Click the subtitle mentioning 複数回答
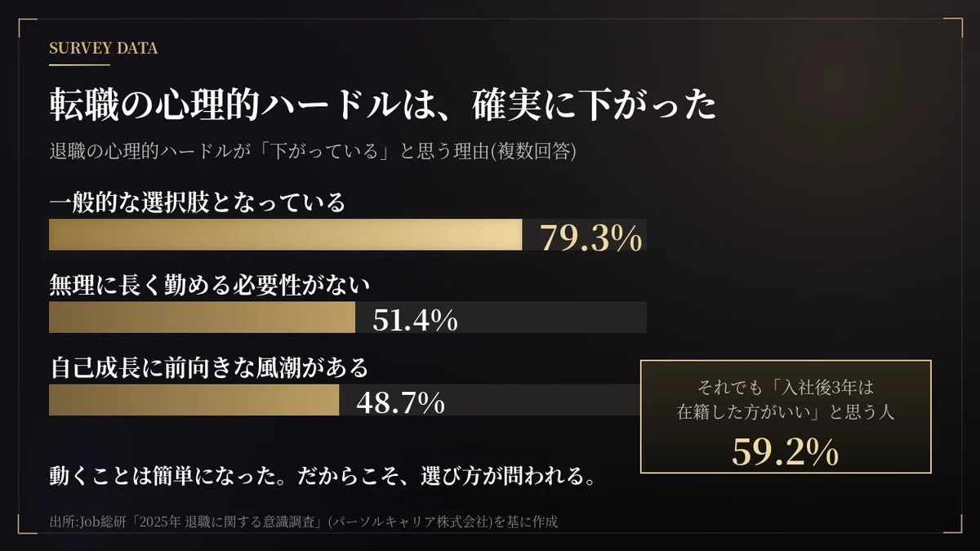 click(313, 152)
